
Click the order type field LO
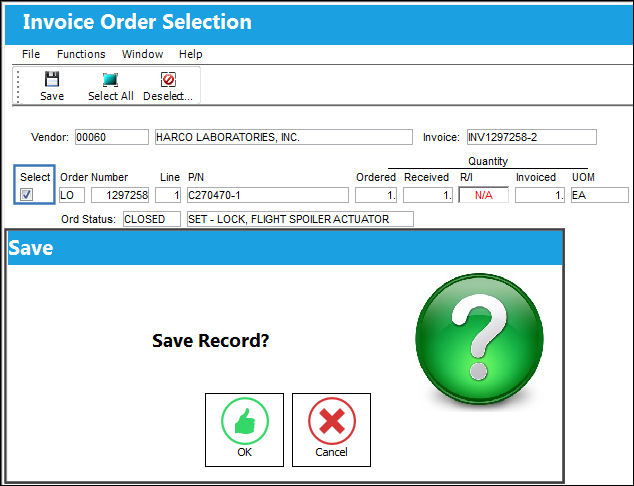coord(72,195)
